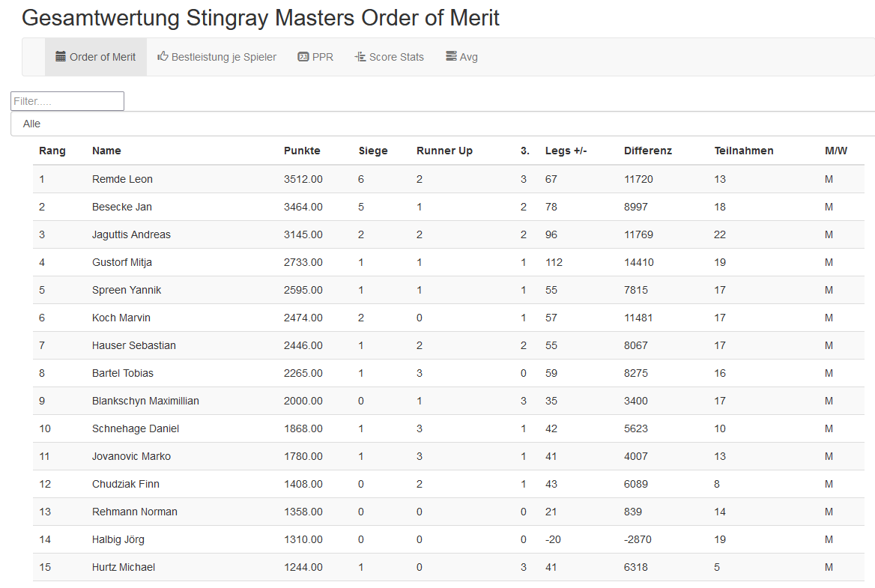Click the Teilnahmen column header
Screen dimensions: 875x588
(x=744, y=151)
